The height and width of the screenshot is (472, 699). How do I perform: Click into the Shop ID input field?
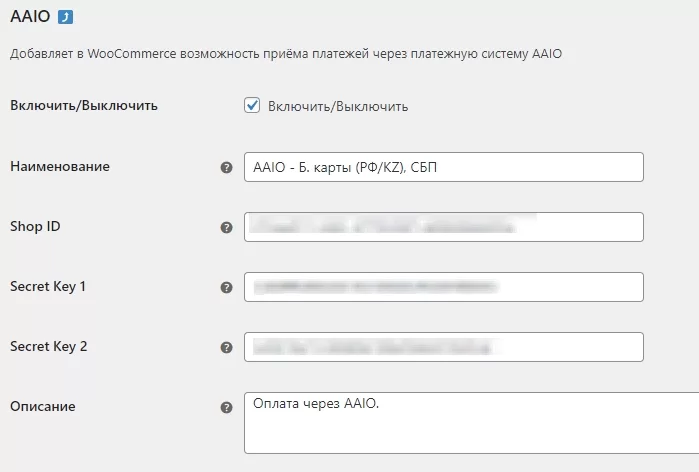click(443, 227)
